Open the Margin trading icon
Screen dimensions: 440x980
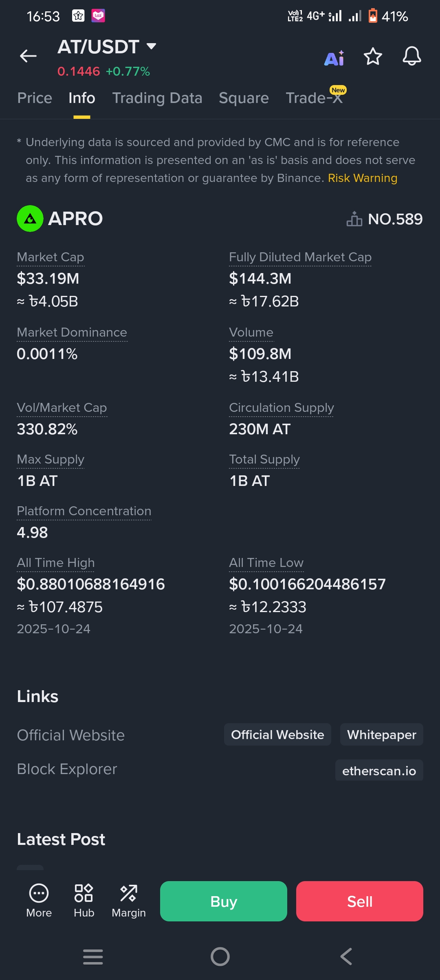pyautogui.click(x=129, y=901)
